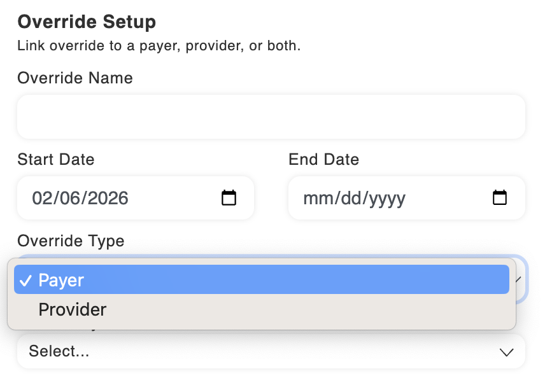Viewport: 545px width, 392px height.
Task: Select the Payer option in the list
Action: pos(262,279)
